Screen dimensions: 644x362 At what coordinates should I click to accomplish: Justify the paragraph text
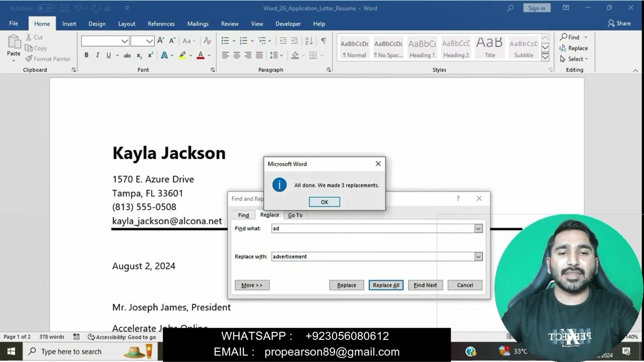click(259, 55)
